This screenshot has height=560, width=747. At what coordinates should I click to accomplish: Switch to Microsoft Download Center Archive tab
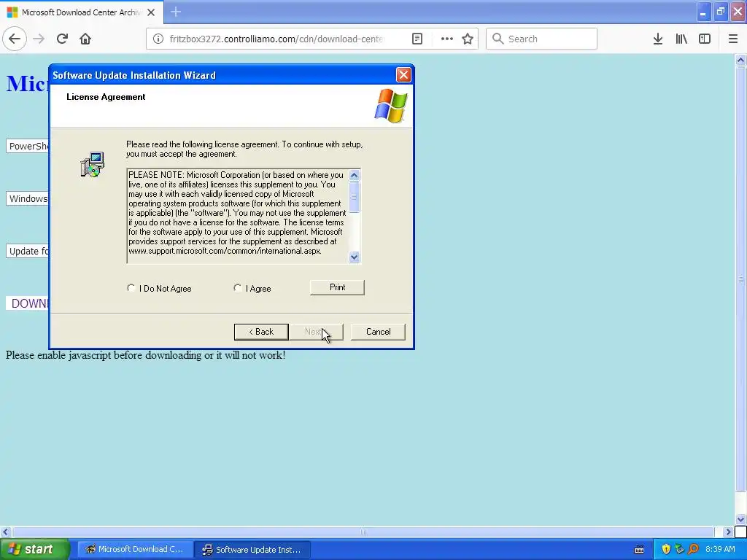click(x=82, y=12)
